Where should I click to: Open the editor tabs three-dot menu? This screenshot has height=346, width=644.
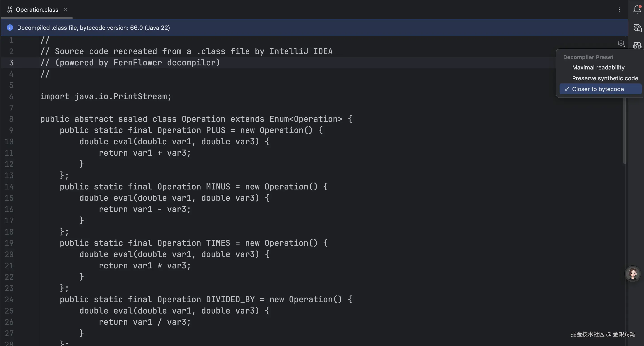point(619,9)
